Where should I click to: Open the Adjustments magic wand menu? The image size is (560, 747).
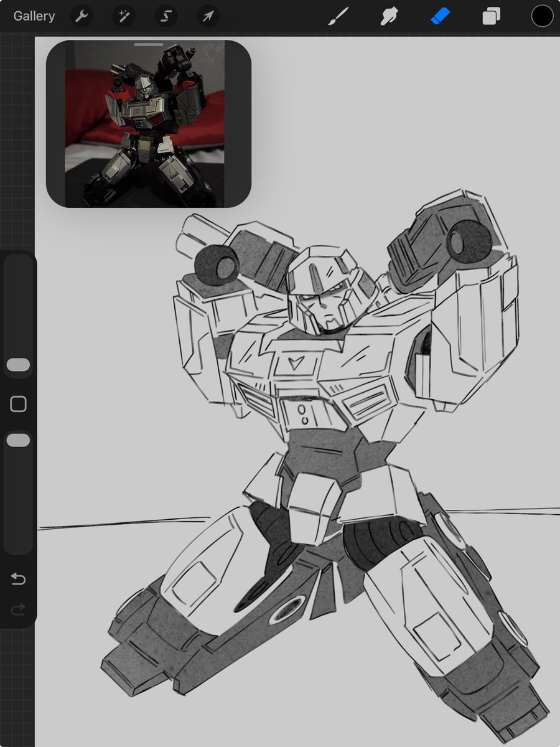(124, 16)
